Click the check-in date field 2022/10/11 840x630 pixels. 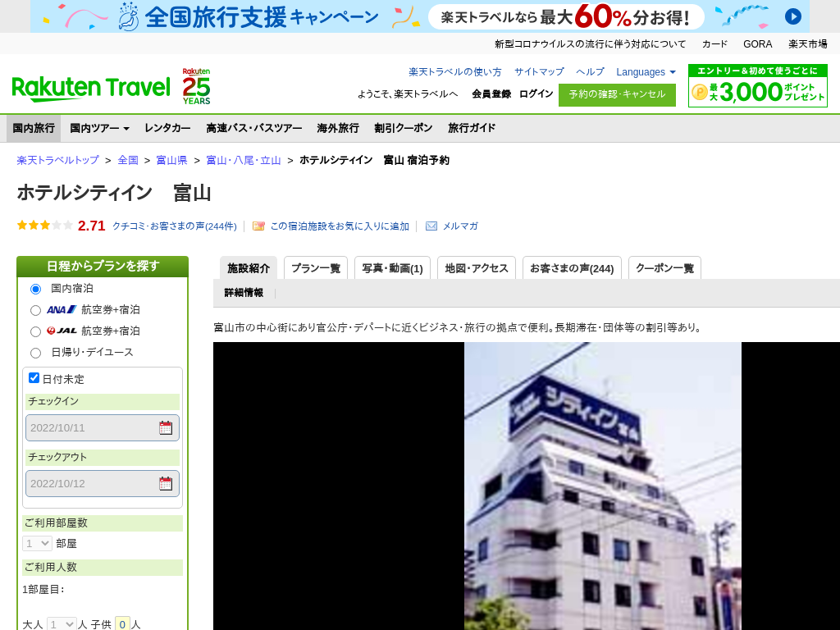pos(103,427)
